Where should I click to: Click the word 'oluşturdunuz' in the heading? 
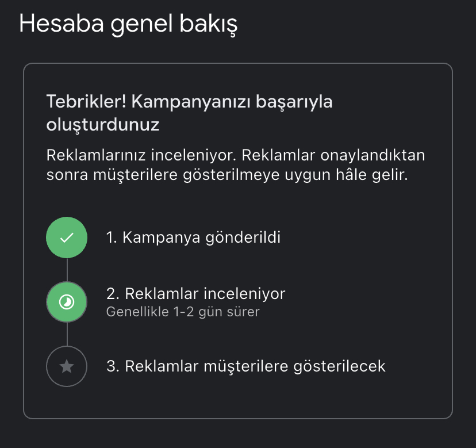pyautogui.click(x=102, y=125)
